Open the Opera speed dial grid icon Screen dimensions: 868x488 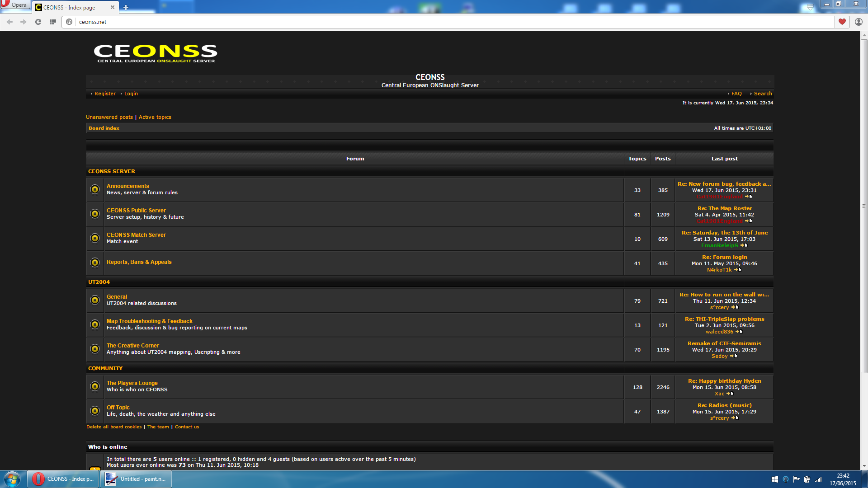53,22
